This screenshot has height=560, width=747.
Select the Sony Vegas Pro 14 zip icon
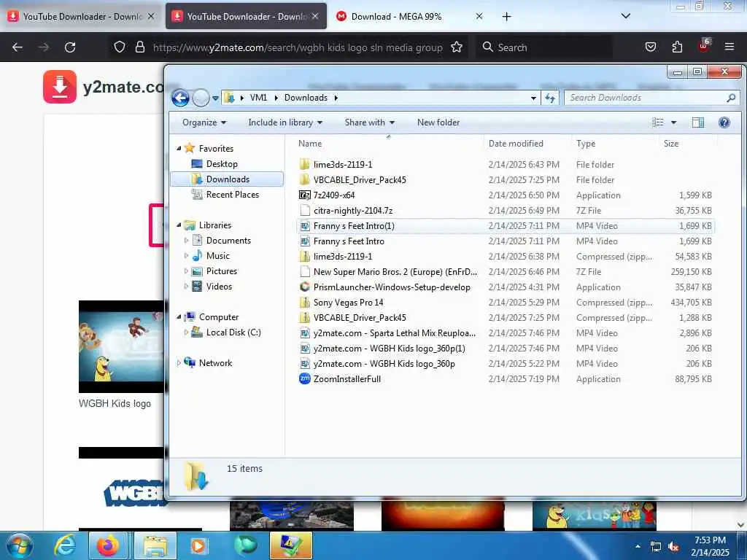click(x=305, y=303)
